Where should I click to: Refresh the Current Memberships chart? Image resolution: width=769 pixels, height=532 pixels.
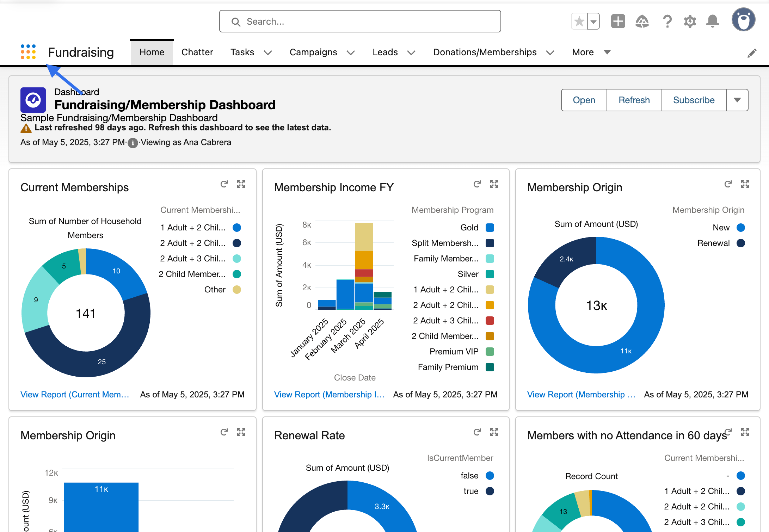click(x=224, y=184)
